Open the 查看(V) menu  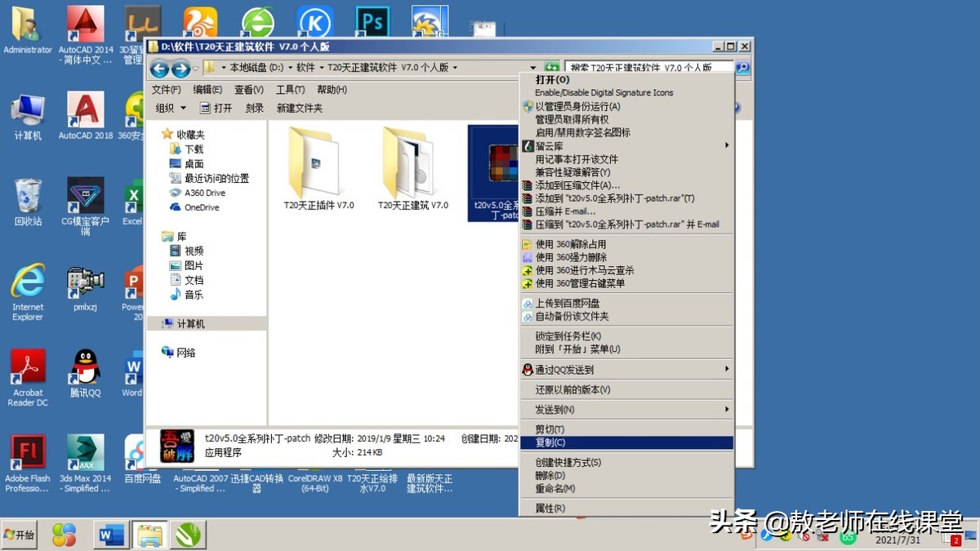pyautogui.click(x=247, y=89)
